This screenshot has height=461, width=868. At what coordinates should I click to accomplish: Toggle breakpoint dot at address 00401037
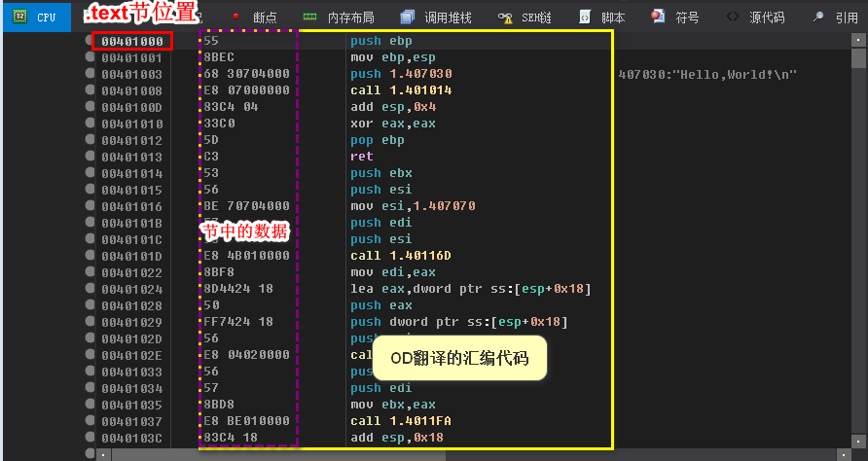[x=90, y=420]
